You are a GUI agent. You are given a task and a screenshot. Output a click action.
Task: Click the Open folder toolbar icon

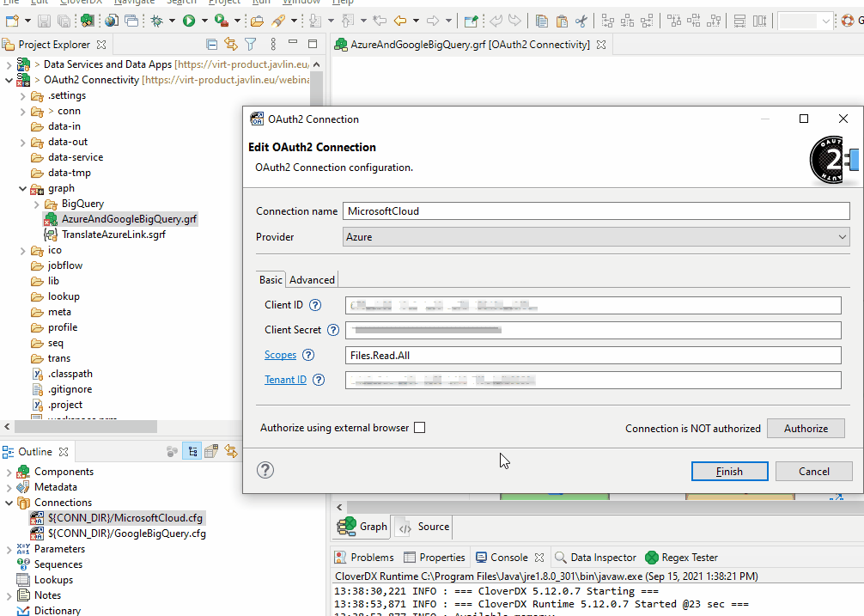click(257, 21)
